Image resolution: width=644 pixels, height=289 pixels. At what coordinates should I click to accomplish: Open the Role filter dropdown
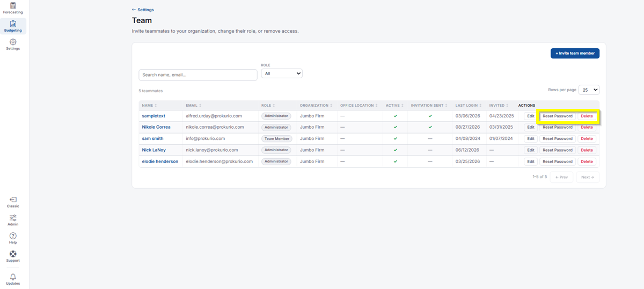tap(282, 73)
